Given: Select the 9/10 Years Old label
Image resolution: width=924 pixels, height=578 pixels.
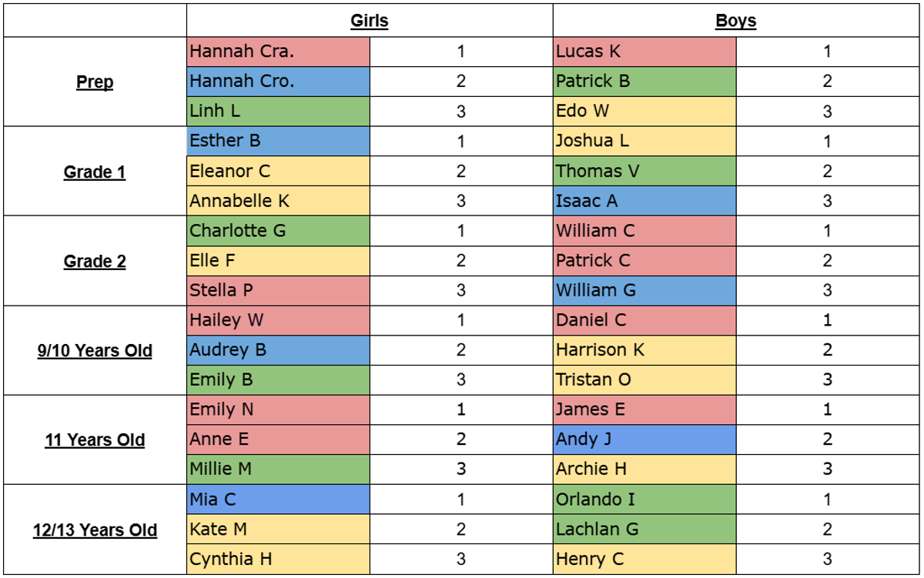Looking at the screenshot, I should point(95,351).
